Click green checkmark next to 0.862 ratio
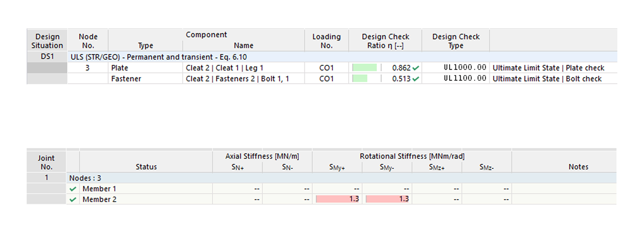Viewport: 644px width, 233px height. (416, 68)
